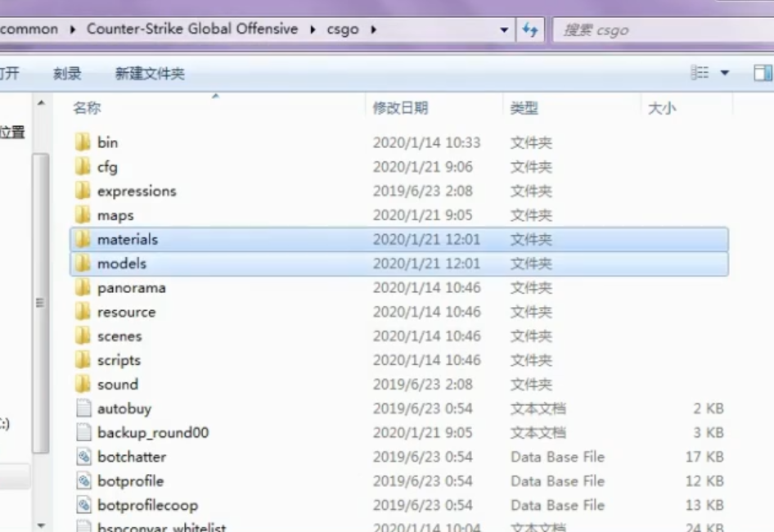Click the navigation pane scroll down arrow
774x532 pixels.
point(42,525)
